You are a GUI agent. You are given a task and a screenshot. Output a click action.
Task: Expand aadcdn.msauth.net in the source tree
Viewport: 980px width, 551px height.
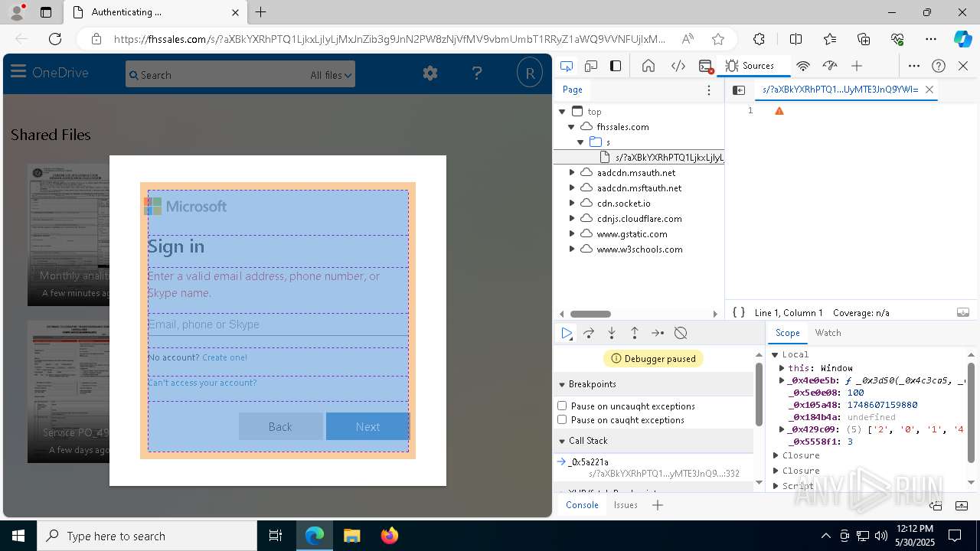click(x=571, y=173)
